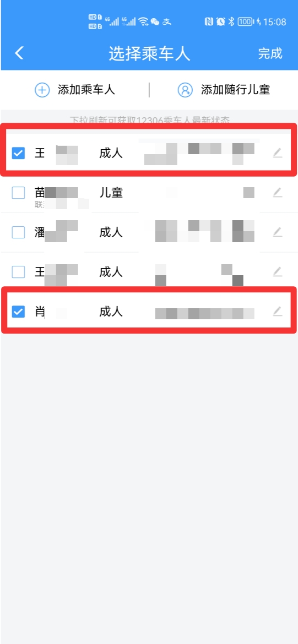This screenshot has width=298, height=644.
Task: Tap 添加乘车人 text button
Action: click(86, 90)
